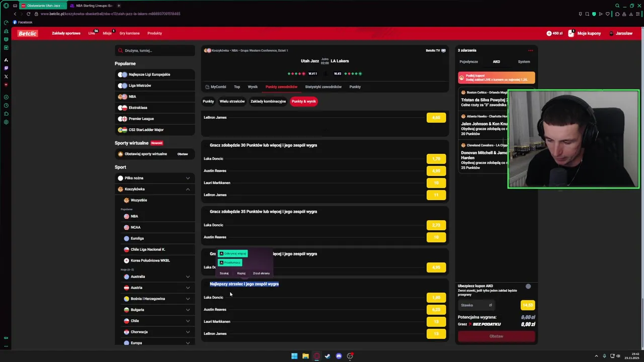Click Kopiuj in the selection popup
The image size is (644, 362).
(x=241, y=273)
